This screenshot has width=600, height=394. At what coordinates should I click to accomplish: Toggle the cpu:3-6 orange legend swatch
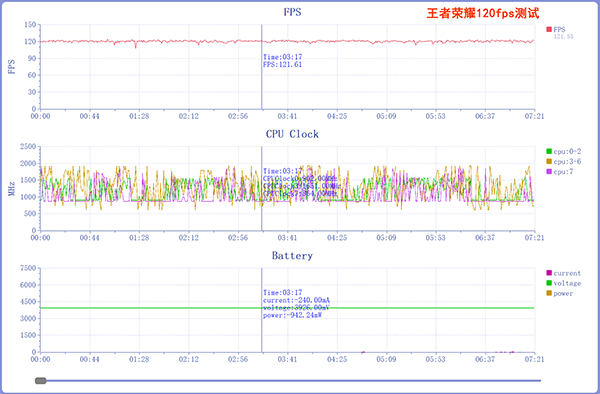pyautogui.click(x=549, y=161)
